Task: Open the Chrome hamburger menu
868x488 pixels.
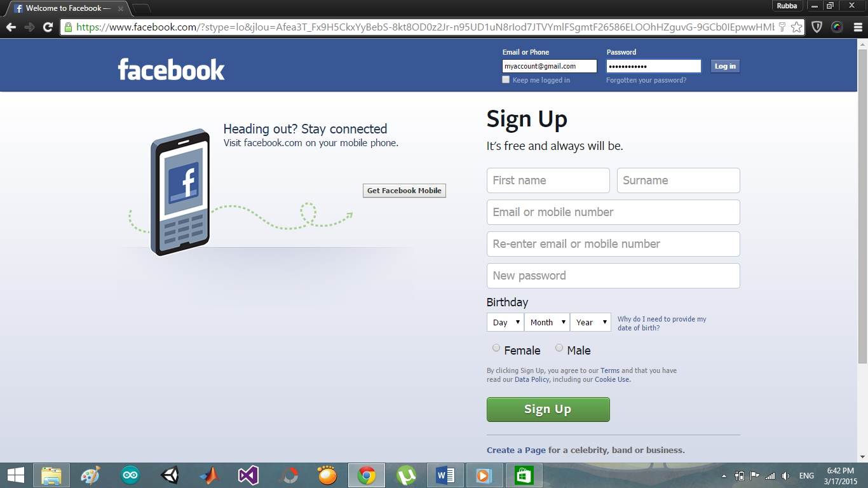Action: (x=857, y=27)
